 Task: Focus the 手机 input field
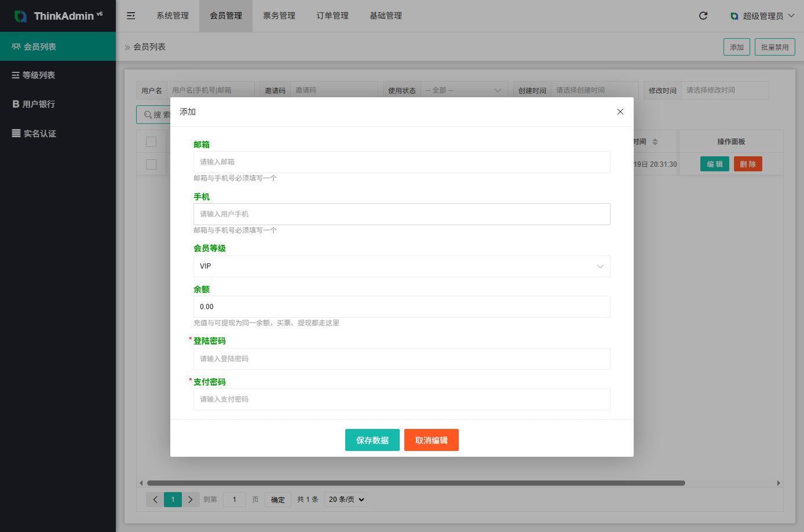point(402,214)
